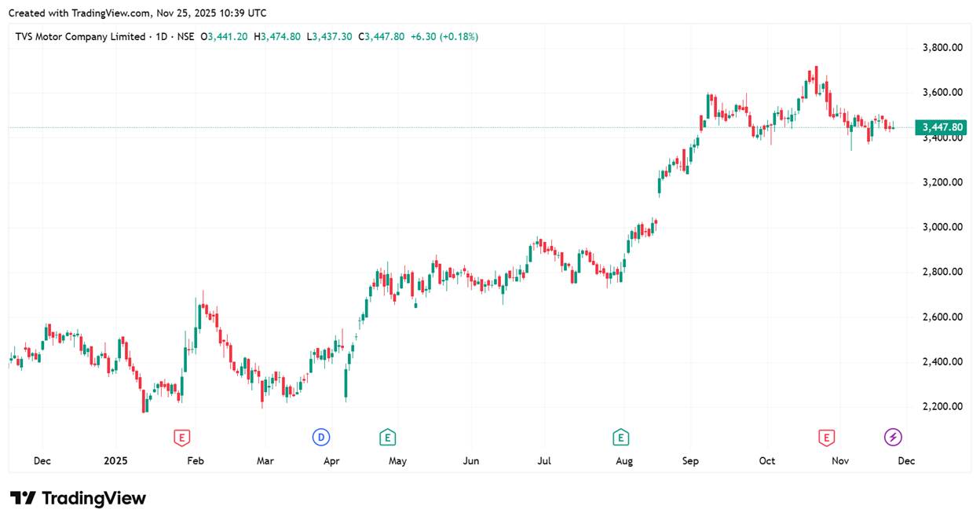Open the blue dividend marker near April
The height and width of the screenshot is (524, 980).
coord(320,437)
